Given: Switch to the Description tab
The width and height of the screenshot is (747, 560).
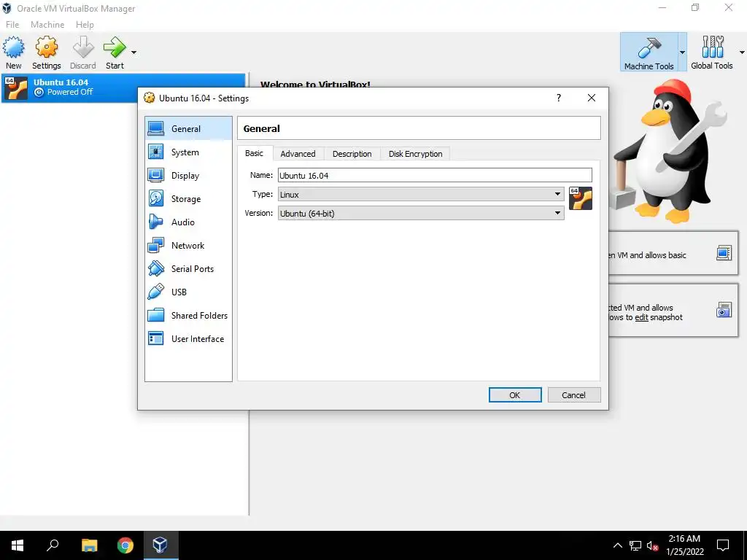Looking at the screenshot, I should [352, 154].
